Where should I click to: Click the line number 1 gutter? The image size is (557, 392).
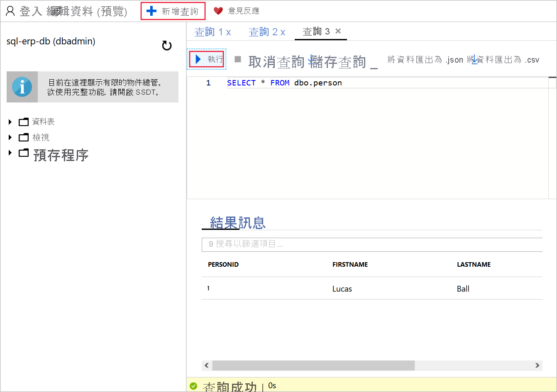tap(208, 83)
